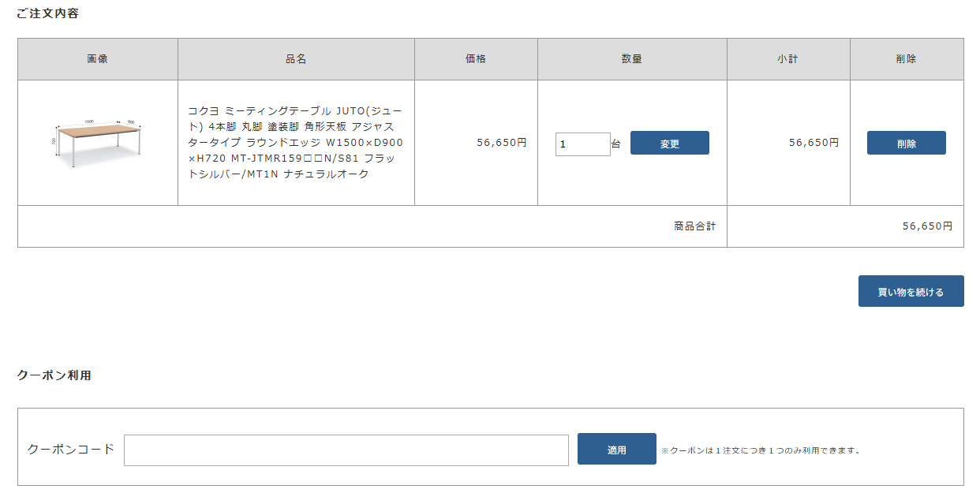Click the 小計 column header
The image size is (980, 504).
(x=787, y=59)
